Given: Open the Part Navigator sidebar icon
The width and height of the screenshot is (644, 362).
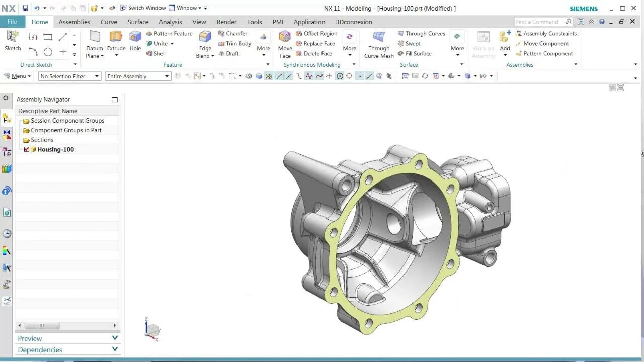Looking at the screenshot, I should coord(7,152).
